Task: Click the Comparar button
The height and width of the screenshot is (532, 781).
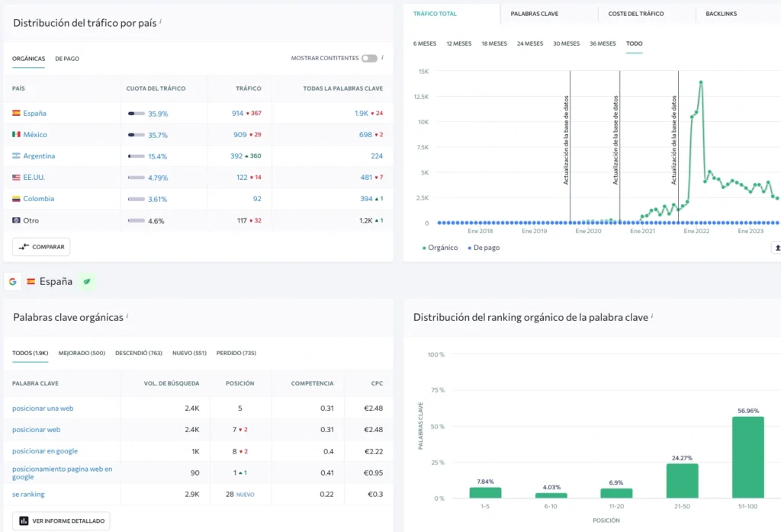Action: (41, 247)
